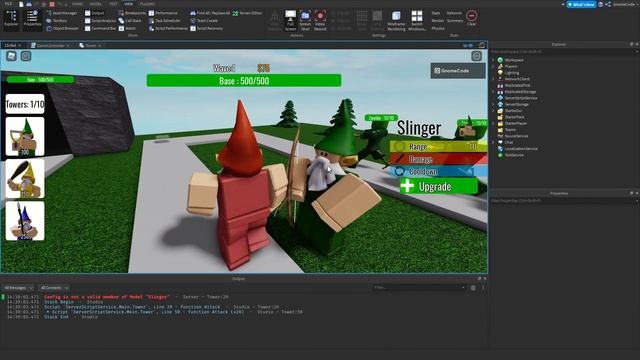Toggle the Summary stats overlay
640x360 pixels.
(455, 20)
